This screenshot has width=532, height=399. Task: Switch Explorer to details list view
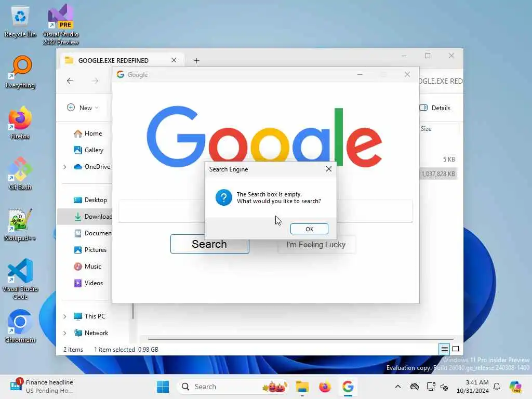pos(444,349)
